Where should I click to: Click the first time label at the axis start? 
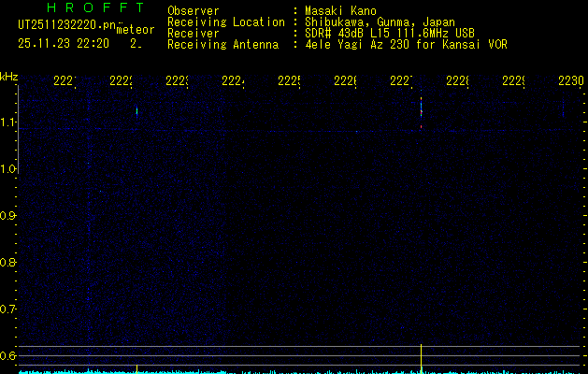(x=65, y=80)
